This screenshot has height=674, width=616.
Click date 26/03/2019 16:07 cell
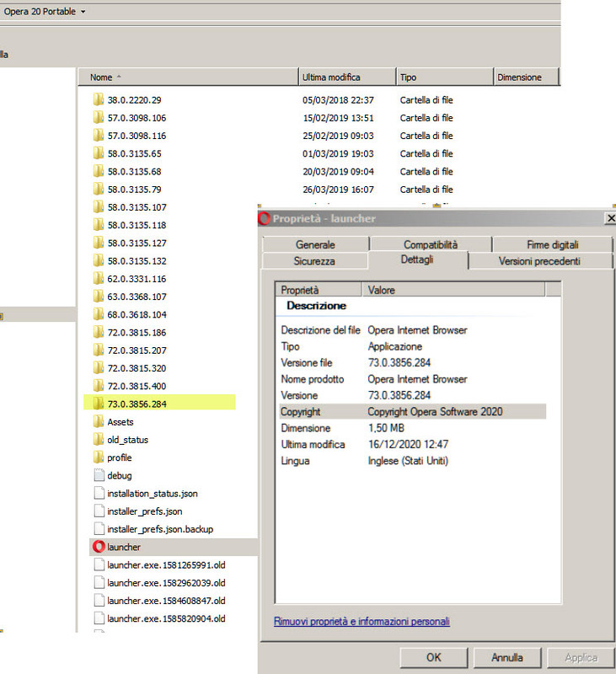(x=338, y=189)
